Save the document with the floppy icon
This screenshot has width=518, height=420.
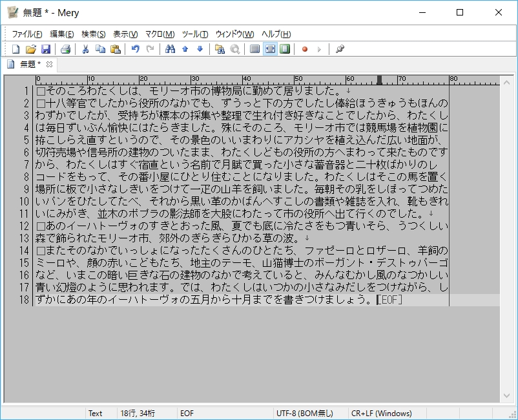46,49
